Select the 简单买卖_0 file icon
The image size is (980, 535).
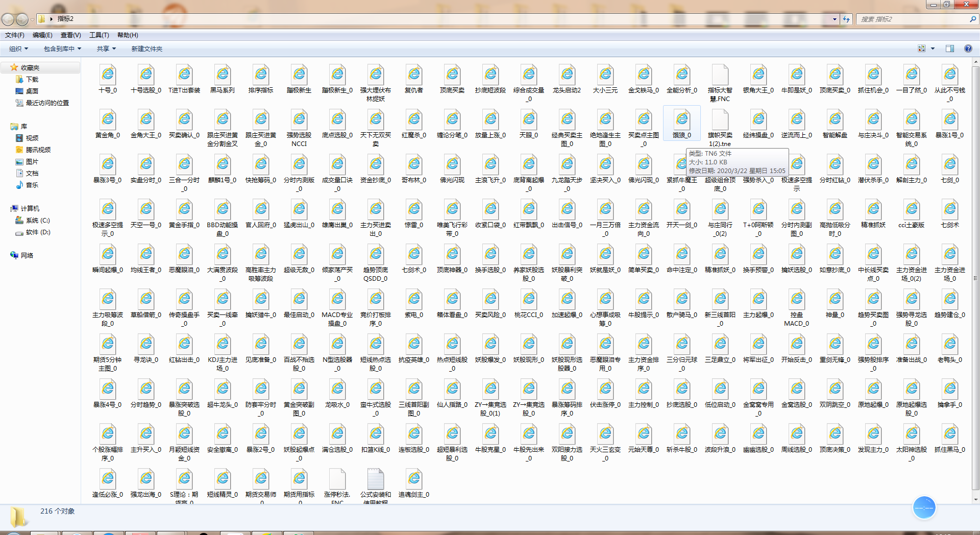(644, 254)
